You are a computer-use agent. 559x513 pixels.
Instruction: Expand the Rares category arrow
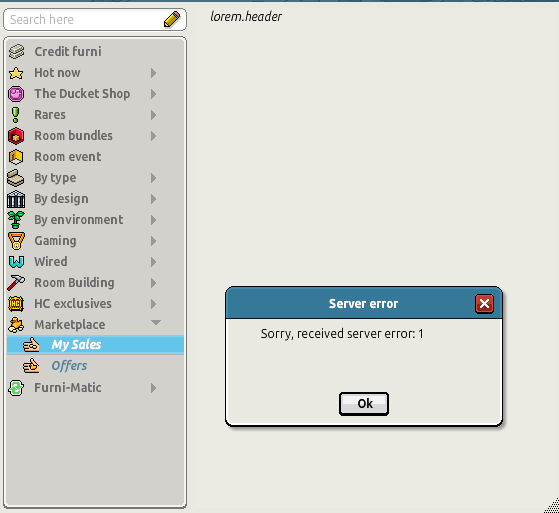click(153, 115)
